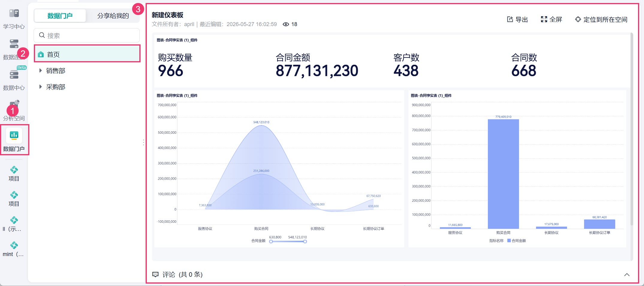Image resolution: width=644 pixels, height=286 pixels.
Task: Click the dashboard vertical scrollbar
Action: coord(632,129)
